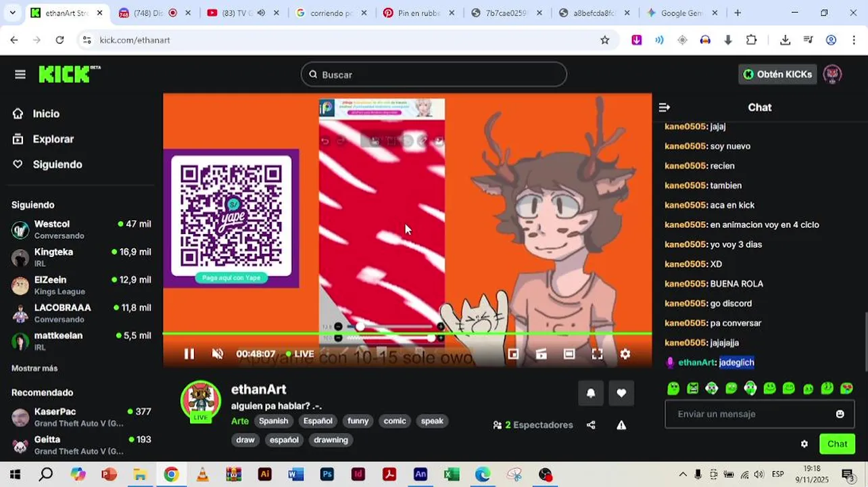Report the stream with the warning icon
The width and height of the screenshot is (868, 487).
point(621,425)
